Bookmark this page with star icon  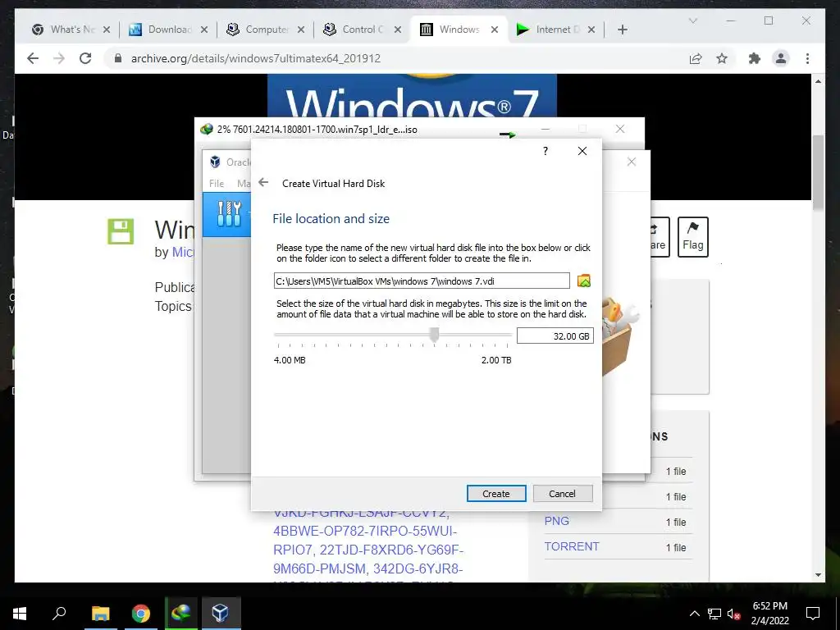tap(722, 58)
